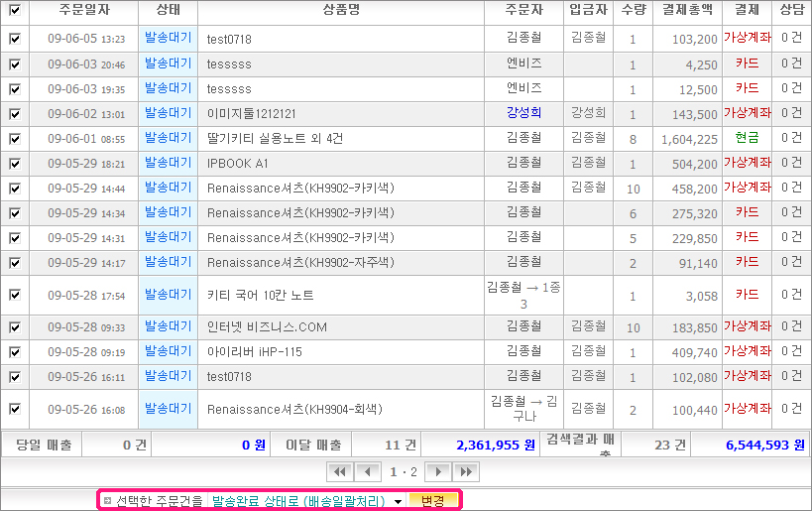Screen dimensions: 812x511
Task: Go to the first page of results
Action: coord(339,471)
